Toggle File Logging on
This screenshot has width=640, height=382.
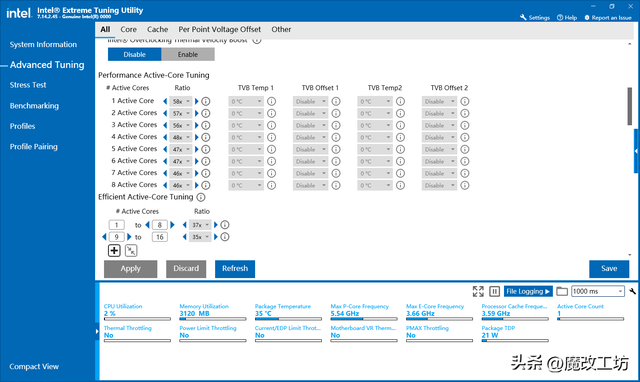pos(528,291)
